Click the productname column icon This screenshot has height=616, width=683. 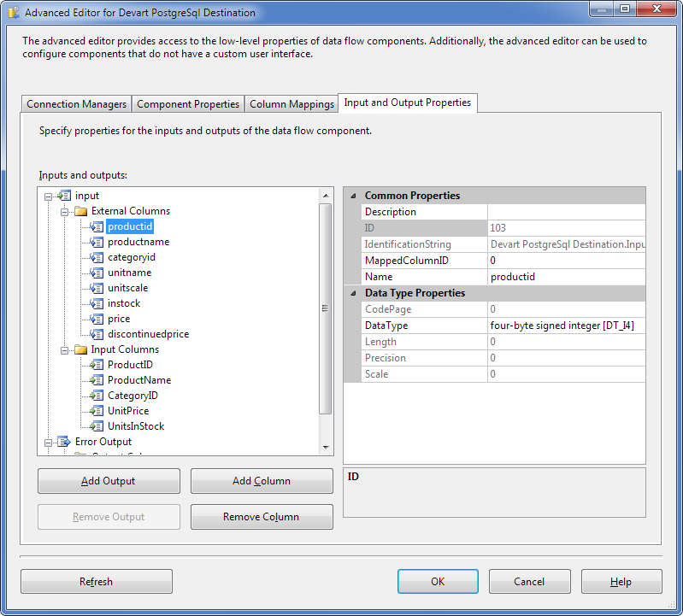tap(97, 242)
